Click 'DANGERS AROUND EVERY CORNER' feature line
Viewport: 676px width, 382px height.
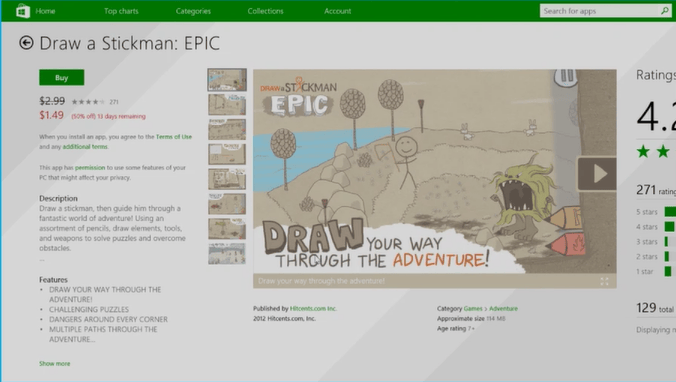tap(108, 319)
